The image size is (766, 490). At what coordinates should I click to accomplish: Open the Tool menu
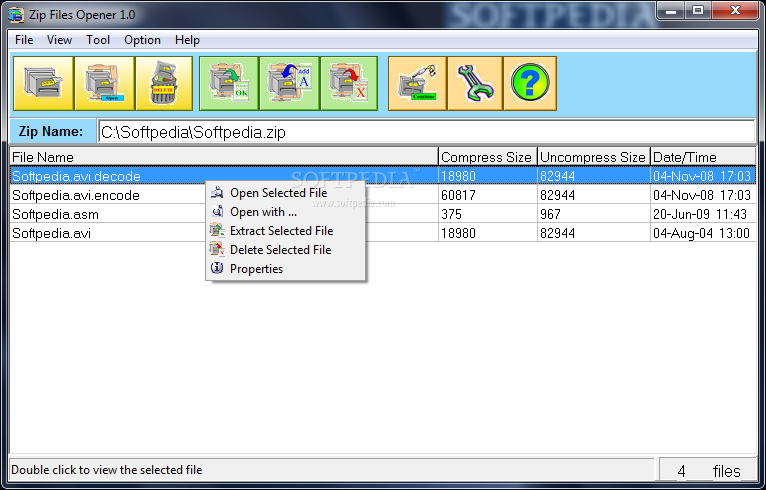[98, 40]
